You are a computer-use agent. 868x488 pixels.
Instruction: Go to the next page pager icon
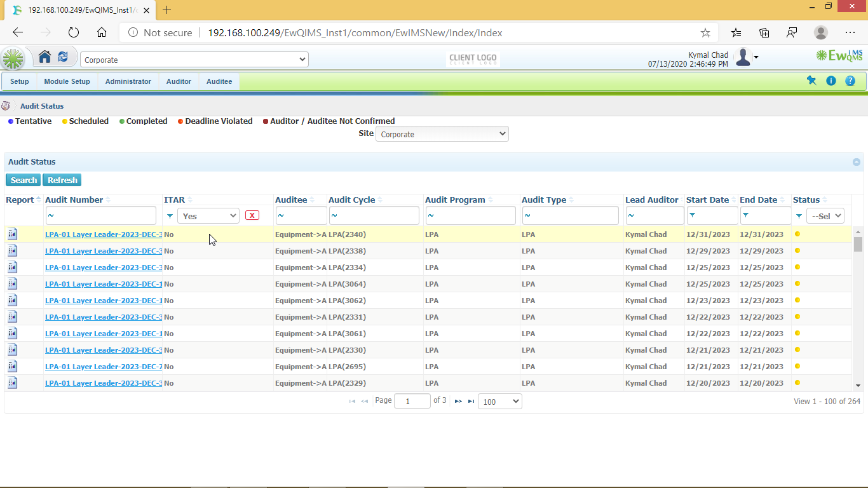click(x=458, y=401)
